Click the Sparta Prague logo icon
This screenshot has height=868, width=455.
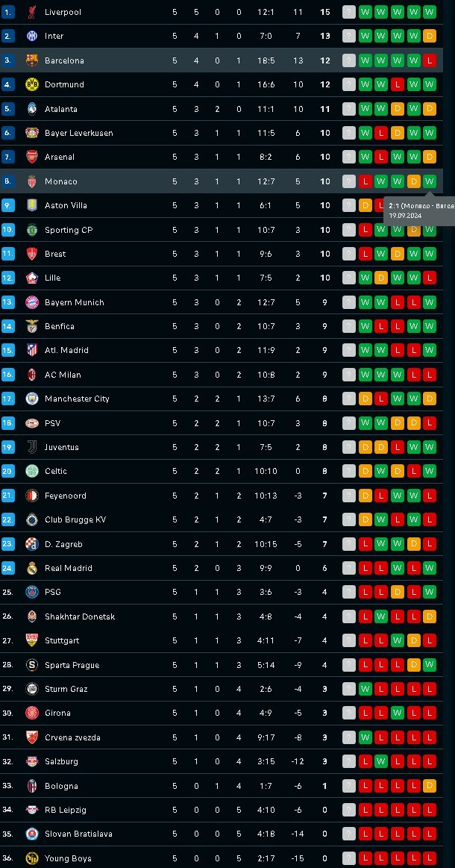coord(32,665)
